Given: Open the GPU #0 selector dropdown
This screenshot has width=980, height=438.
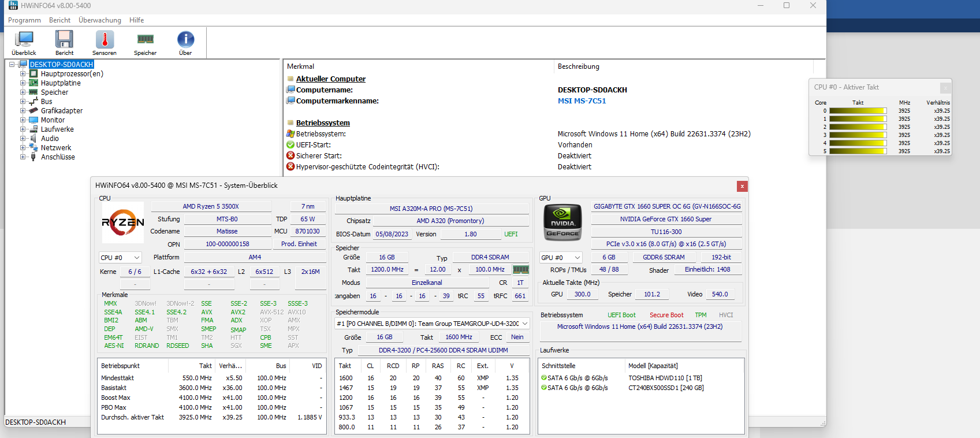Looking at the screenshot, I should click(561, 258).
